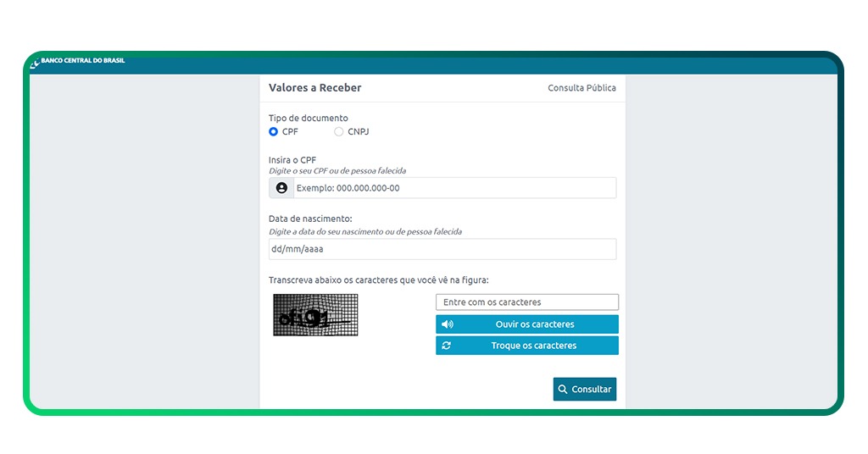Click the 'Tipo de documento' label

(x=308, y=119)
